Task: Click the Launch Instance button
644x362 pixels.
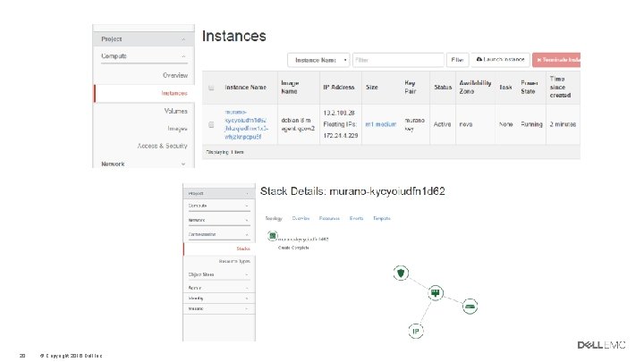Action: [x=500, y=60]
